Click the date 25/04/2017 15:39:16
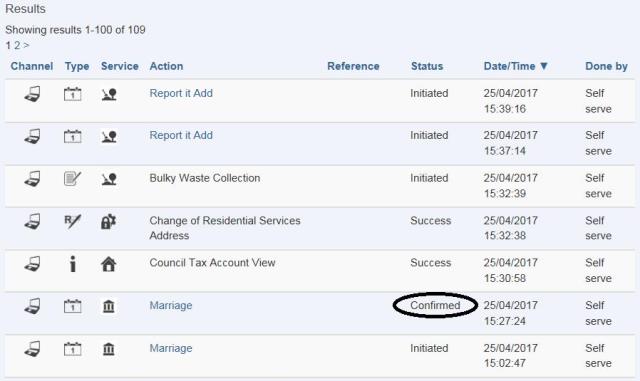 pos(511,101)
